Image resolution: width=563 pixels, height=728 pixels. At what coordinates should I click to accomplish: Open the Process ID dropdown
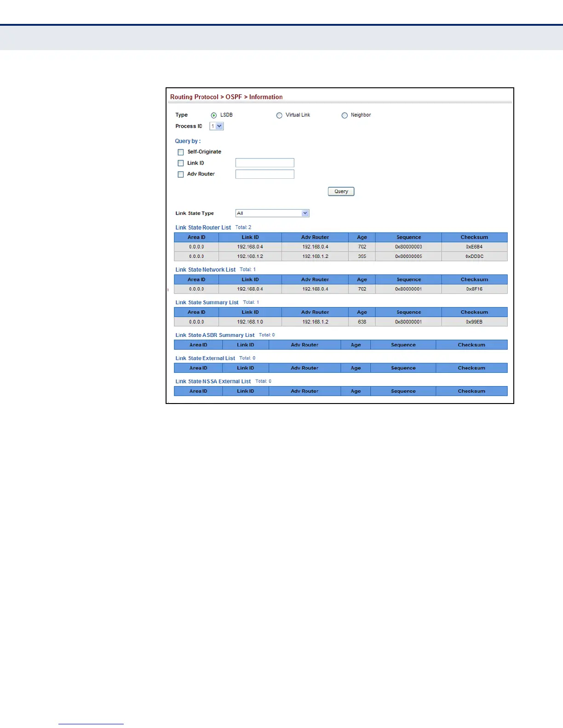pyautogui.click(x=217, y=126)
